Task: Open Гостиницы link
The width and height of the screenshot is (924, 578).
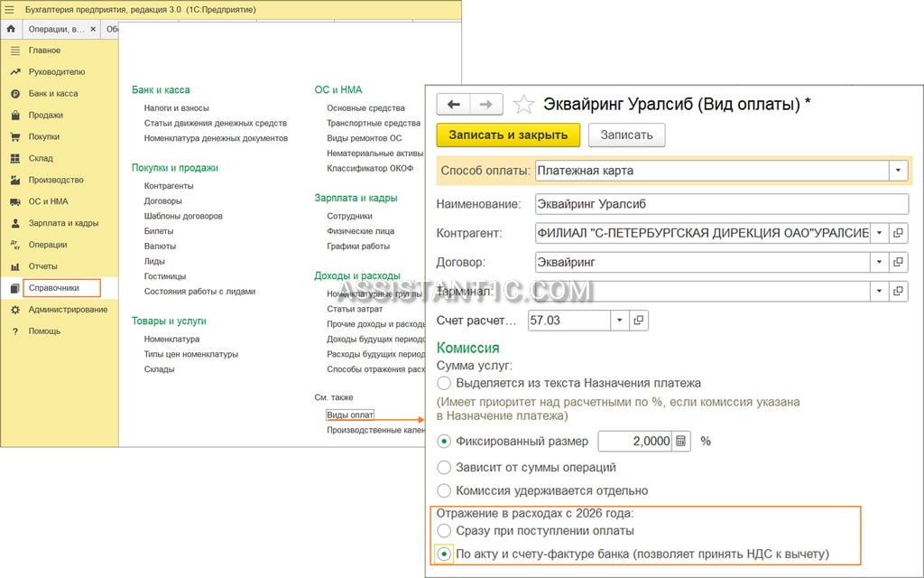Action: tap(165, 276)
